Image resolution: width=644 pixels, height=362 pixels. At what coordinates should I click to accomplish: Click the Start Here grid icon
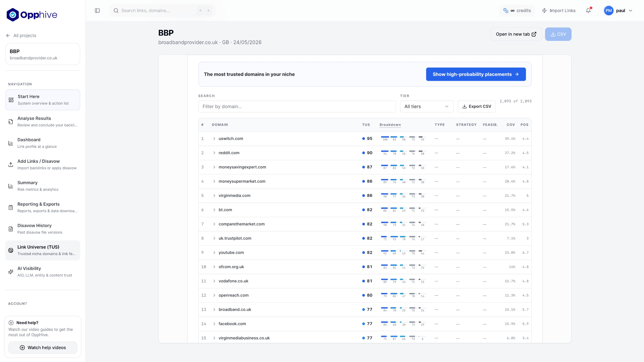click(11, 100)
